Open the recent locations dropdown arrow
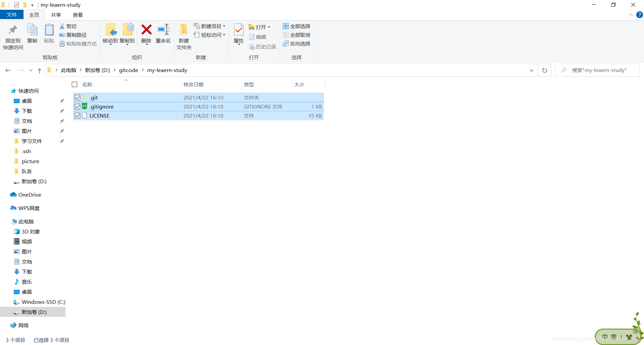Image resolution: width=644 pixels, height=345 pixels. 31,70
